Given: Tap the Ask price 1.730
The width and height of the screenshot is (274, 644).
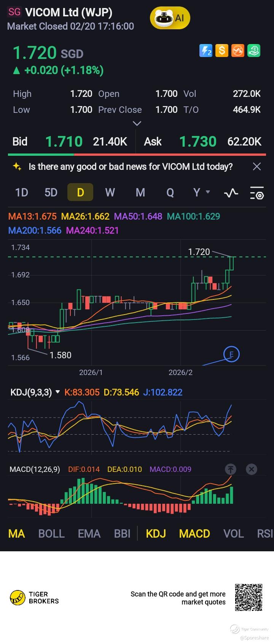Looking at the screenshot, I should (198, 142).
